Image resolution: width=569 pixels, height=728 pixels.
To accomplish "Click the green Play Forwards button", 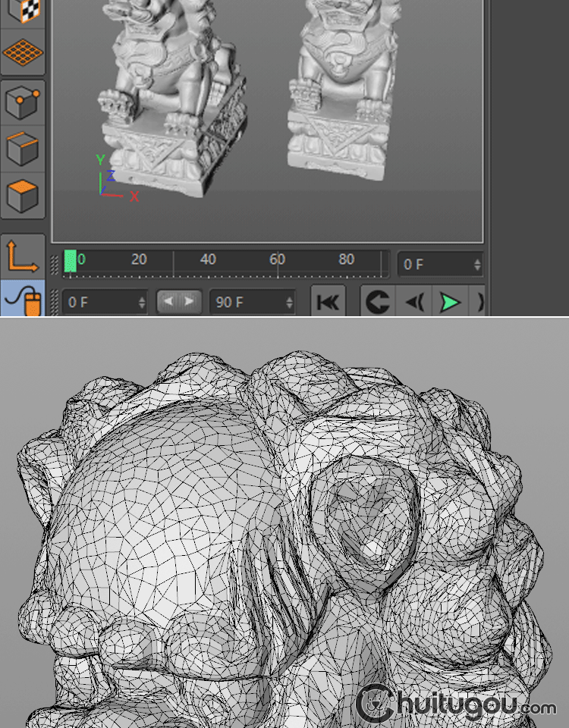I will click(450, 303).
